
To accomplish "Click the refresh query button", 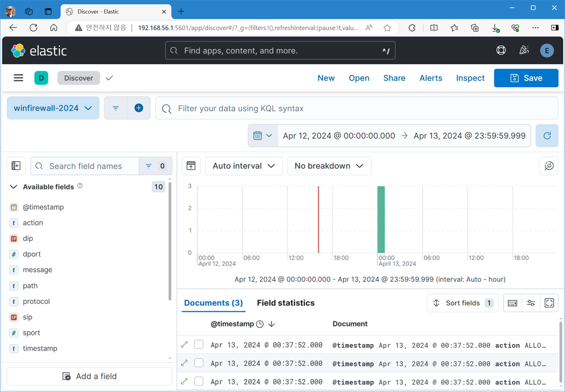I will (547, 136).
